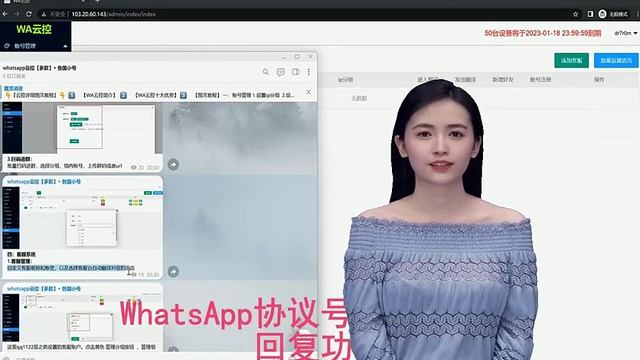640x360 pixels.
Task: Click the WA云控 logo
Action: [x=34, y=29]
